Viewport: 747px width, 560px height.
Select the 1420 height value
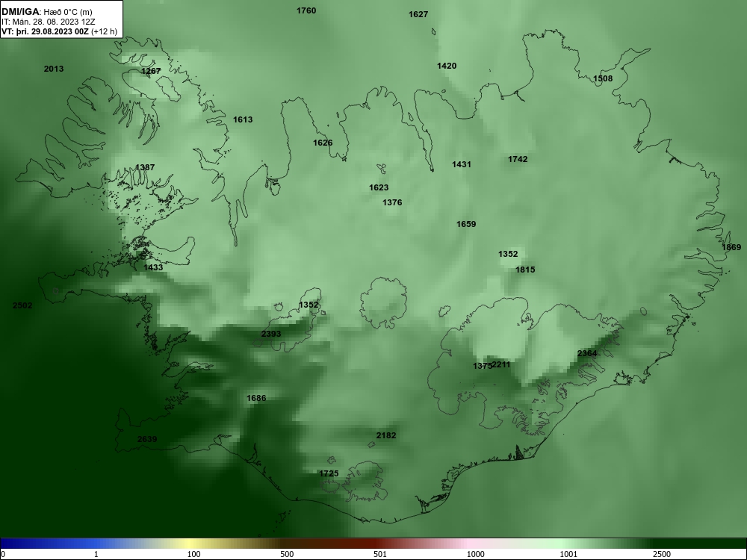point(447,66)
